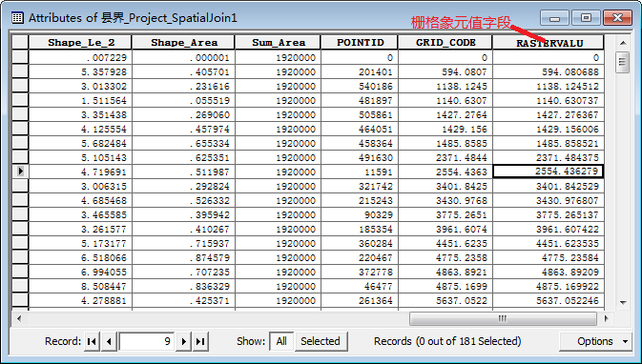Click the Records (0 out of 181 Selected) text
Screen dimensions: 642x364
click(447, 341)
